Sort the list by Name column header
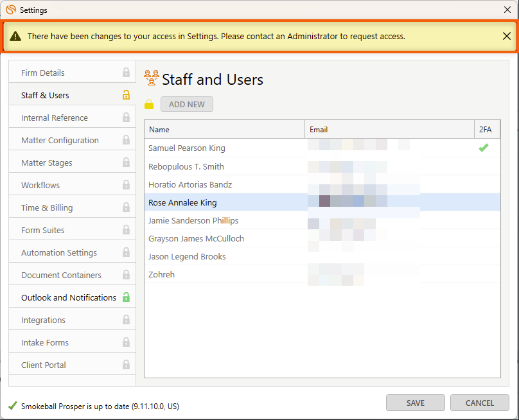This screenshot has width=519, height=420. pyautogui.click(x=224, y=129)
